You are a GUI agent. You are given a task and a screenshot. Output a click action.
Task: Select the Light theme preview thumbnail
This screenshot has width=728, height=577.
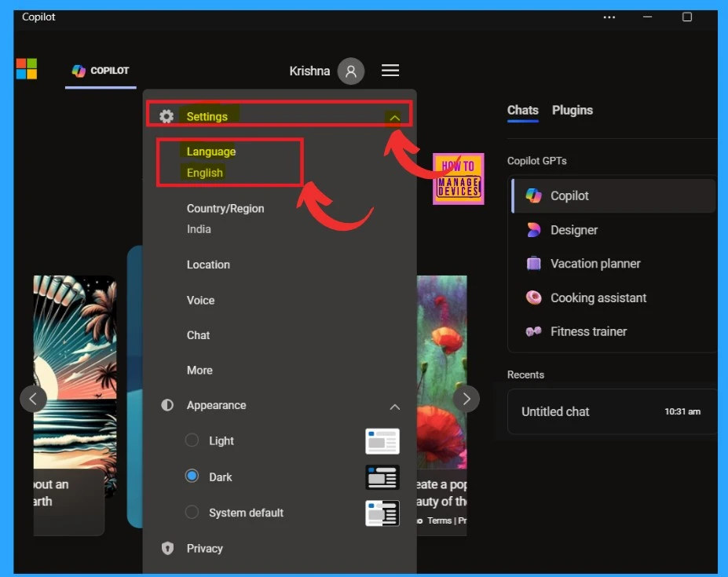pos(382,441)
